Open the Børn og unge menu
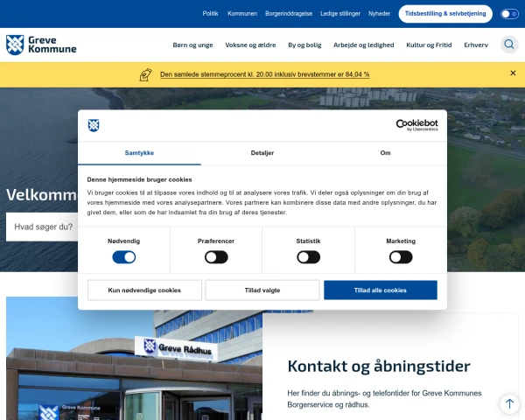This screenshot has height=420, width=525. coord(192,45)
